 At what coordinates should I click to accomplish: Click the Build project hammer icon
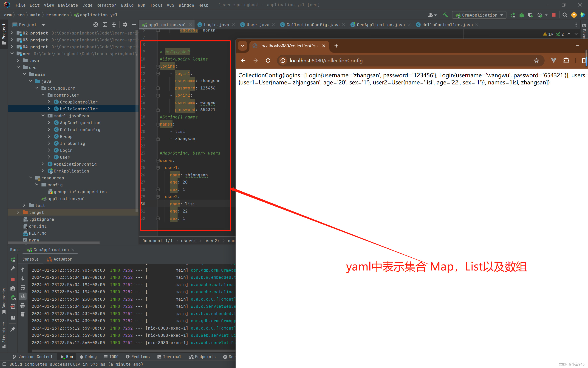click(445, 15)
